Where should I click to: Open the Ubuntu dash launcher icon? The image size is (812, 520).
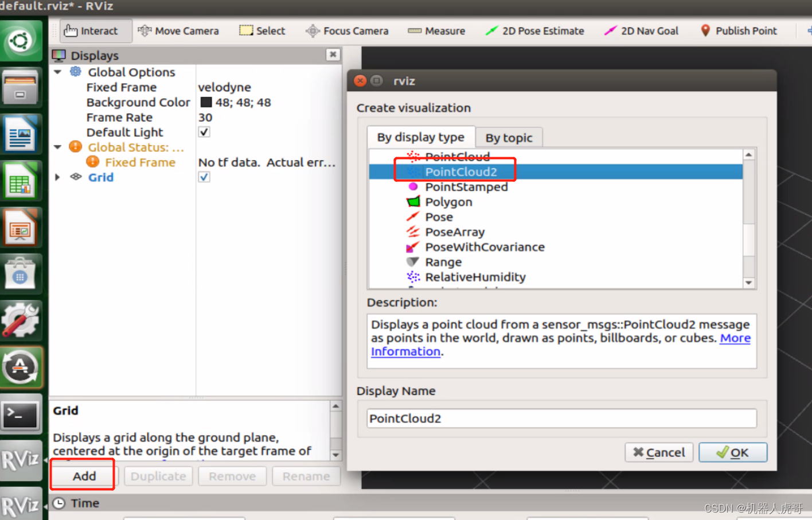click(21, 41)
